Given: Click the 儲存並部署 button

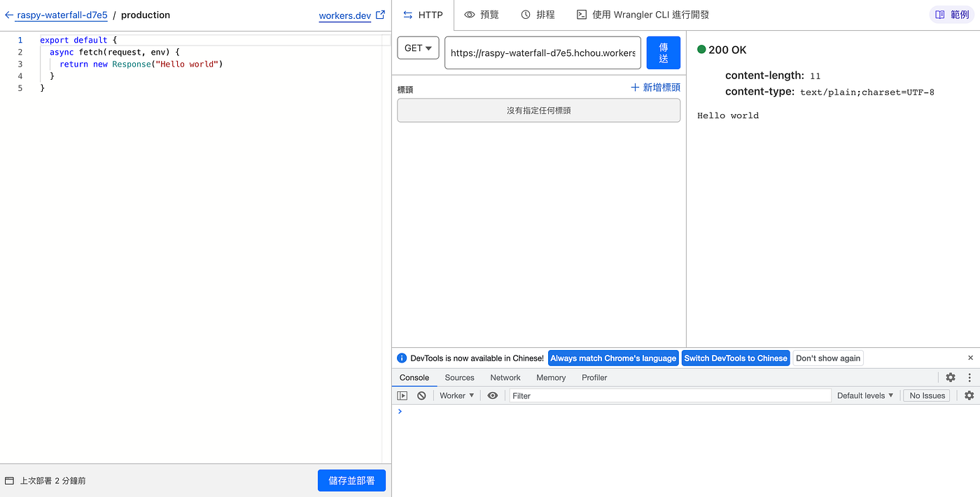Looking at the screenshot, I should [351, 481].
